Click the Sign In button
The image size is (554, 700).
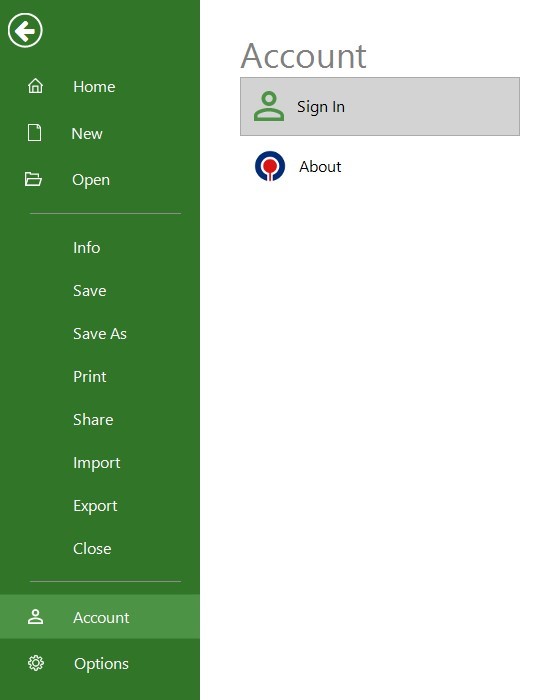380,106
